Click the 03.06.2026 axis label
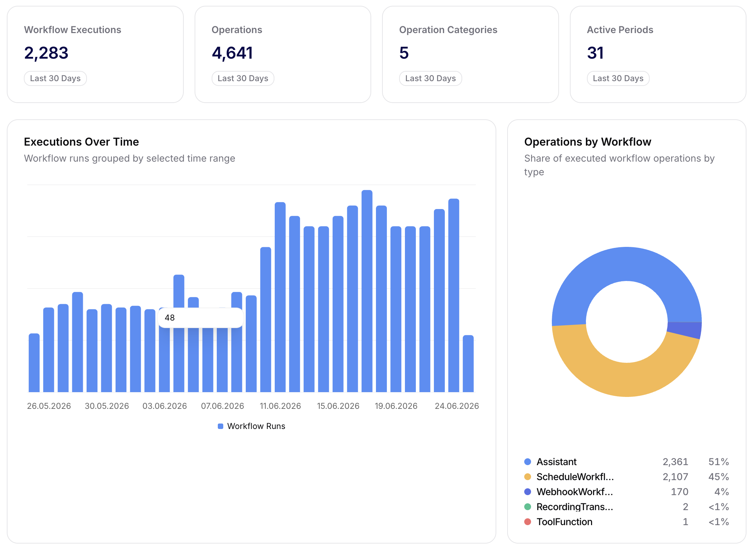Viewport: 756px width, 549px height. pos(165,406)
